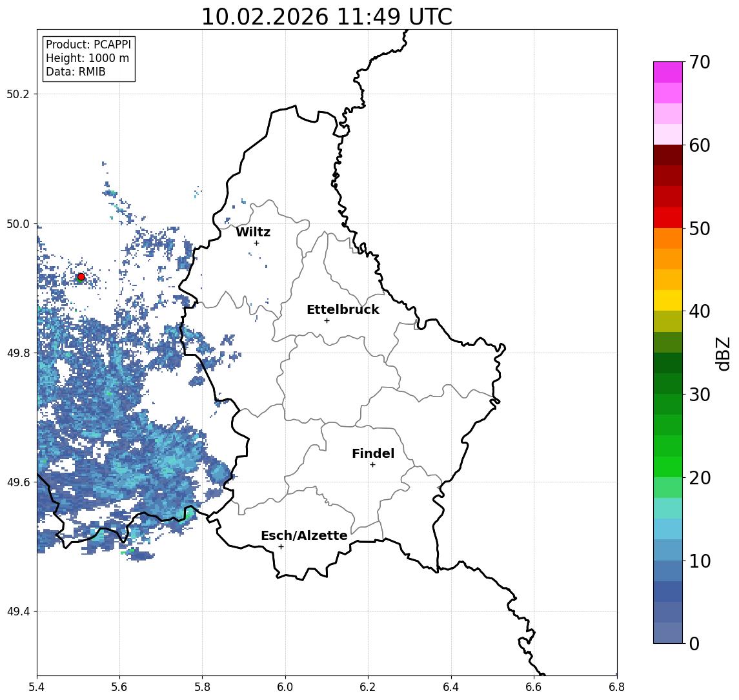Click the slate blue swatch just above 0
Image resolution: width=739 pixels, height=700 pixels.
pyautogui.click(x=668, y=633)
